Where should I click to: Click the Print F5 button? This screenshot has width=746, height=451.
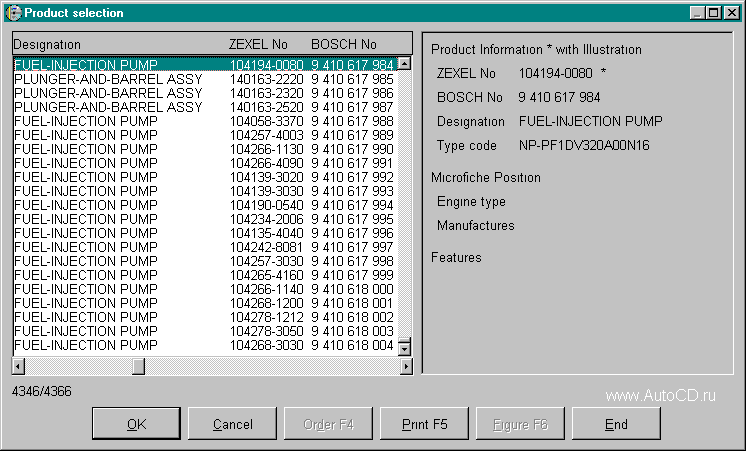(x=424, y=423)
